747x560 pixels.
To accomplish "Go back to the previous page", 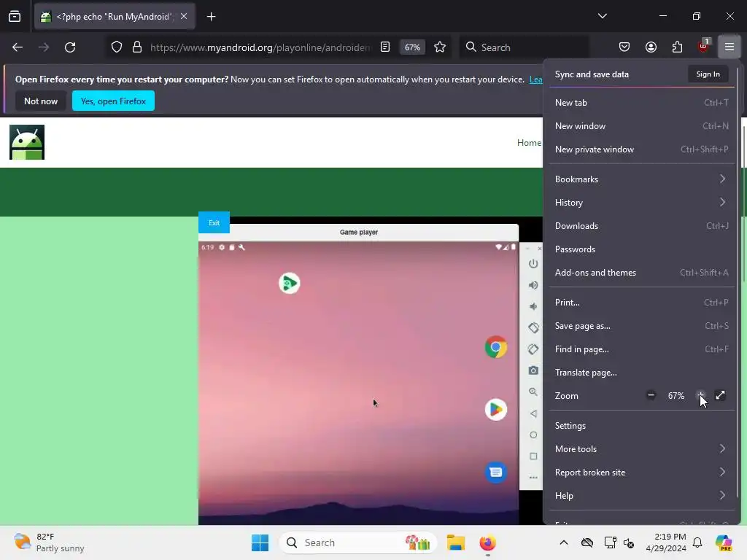I will pyautogui.click(x=18, y=47).
